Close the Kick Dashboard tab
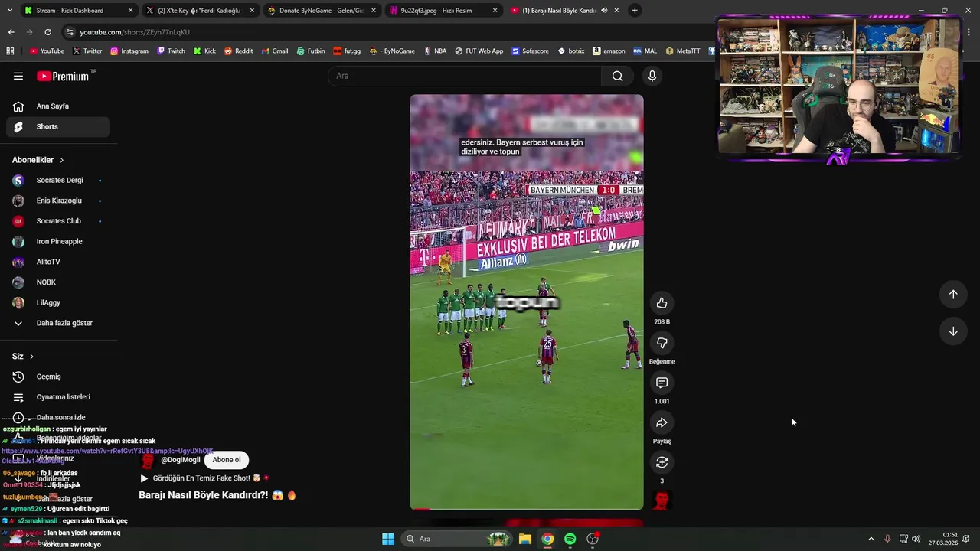The height and width of the screenshot is (551, 980). (x=130, y=11)
